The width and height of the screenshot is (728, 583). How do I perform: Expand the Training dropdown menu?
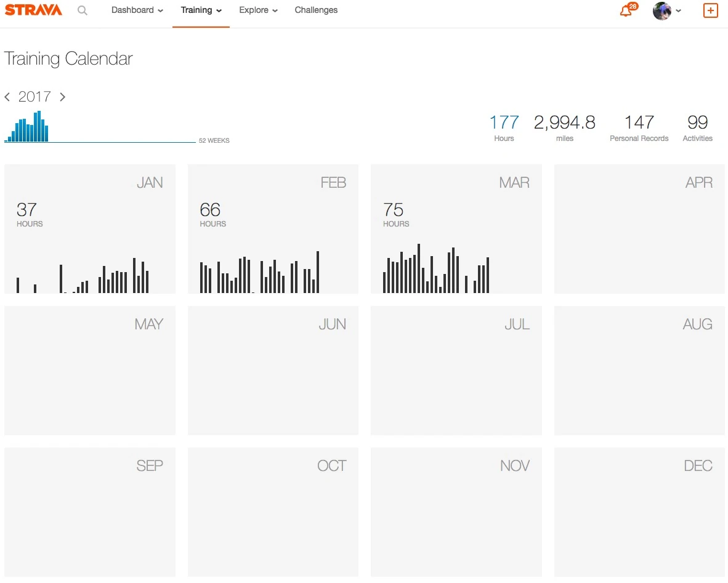point(201,10)
